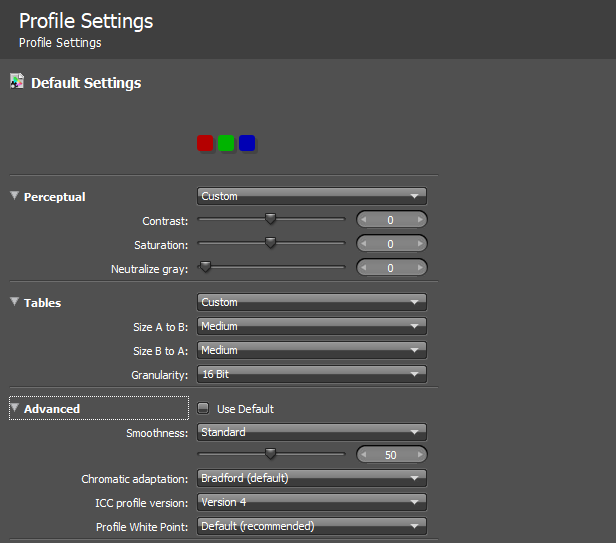The image size is (616, 543).
Task: Open the Tables preset dropdown
Action: coord(312,302)
